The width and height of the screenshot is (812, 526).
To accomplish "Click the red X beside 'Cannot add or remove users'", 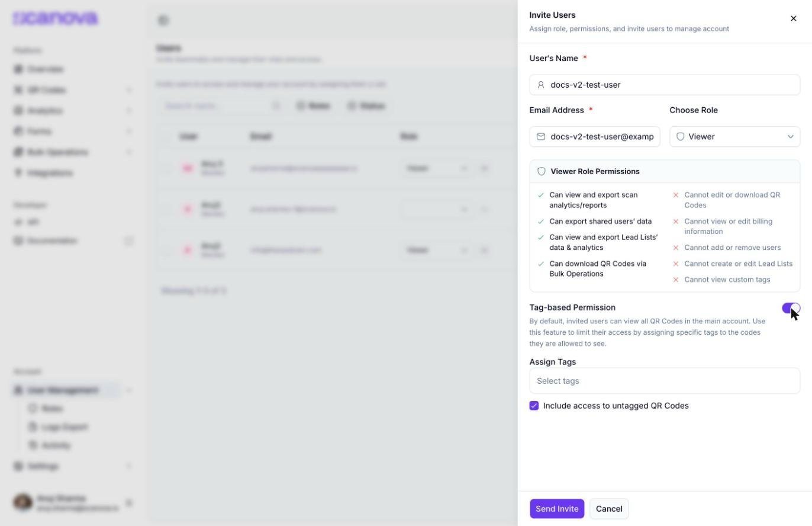I will point(676,248).
